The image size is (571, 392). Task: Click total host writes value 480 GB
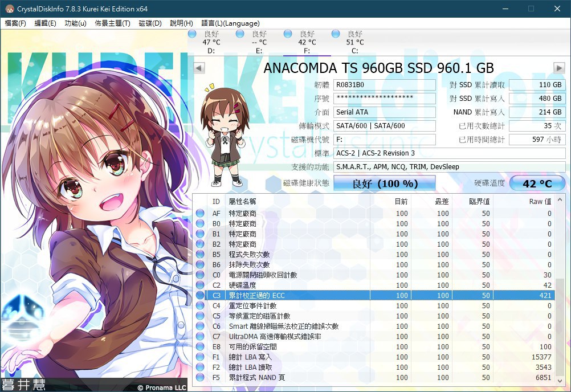click(x=537, y=98)
